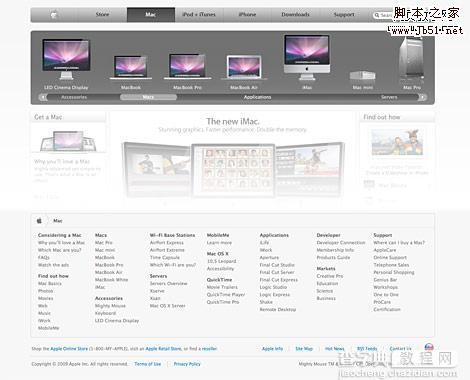Open the Watch the ads link
This screenshot has height=380, width=470.
[53, 265]
